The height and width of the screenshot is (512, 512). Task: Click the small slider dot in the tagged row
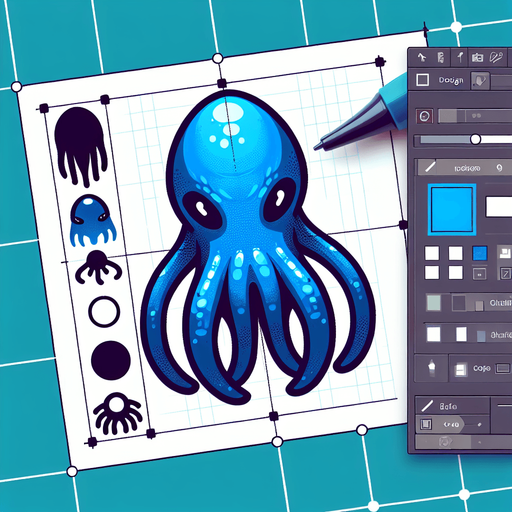(479, 425)
